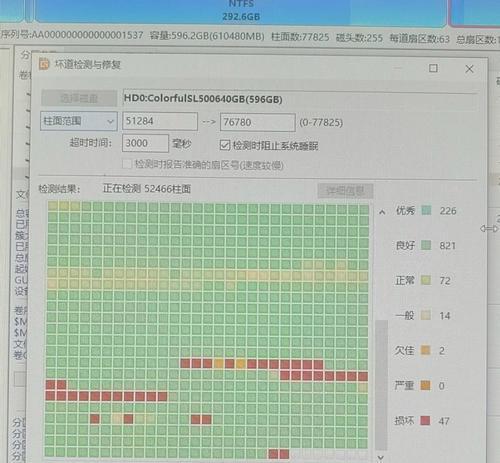Enable report accurate sector number checkbox
The width and height of the screenshot is (500, 463).
tap(127, 164)
